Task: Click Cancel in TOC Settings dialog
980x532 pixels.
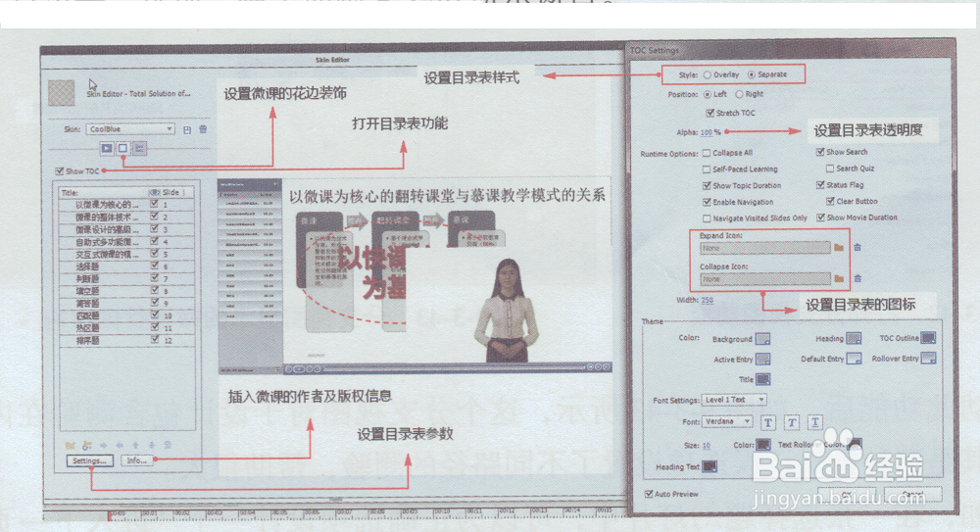Action: [912, 495]
